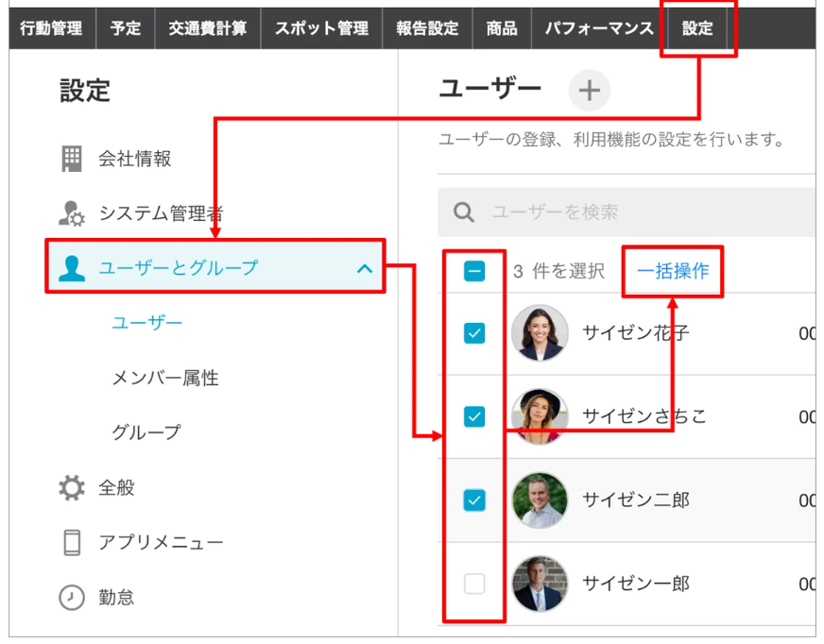Click the 3 件を選択 selection count
The width and height of the screenshot is (824, 644).
(x=558, y=271)
